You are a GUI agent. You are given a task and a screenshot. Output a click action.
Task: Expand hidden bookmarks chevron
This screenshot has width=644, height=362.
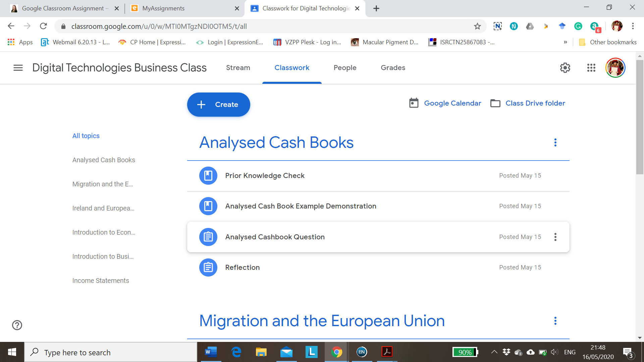tap(565, 42)
